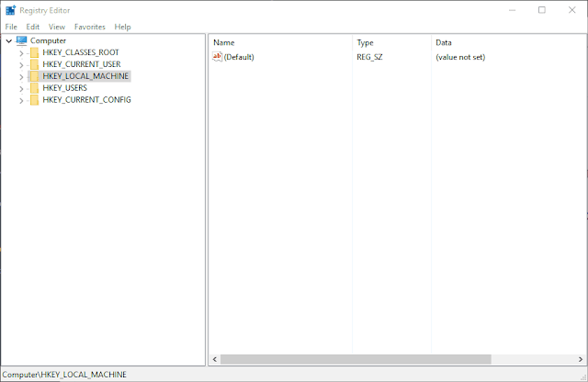Click the string value icon beside (Default)
588x382 pixels.
[217, 57]
